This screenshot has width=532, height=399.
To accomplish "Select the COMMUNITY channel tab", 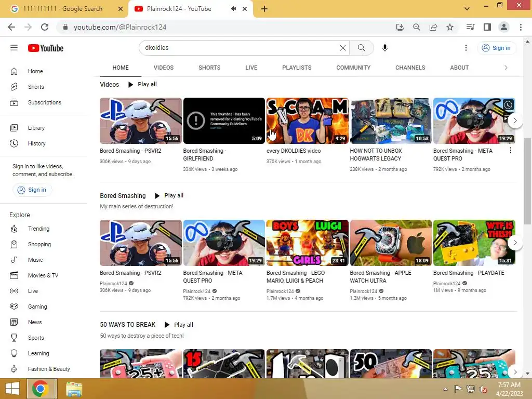I will [353, 68].
